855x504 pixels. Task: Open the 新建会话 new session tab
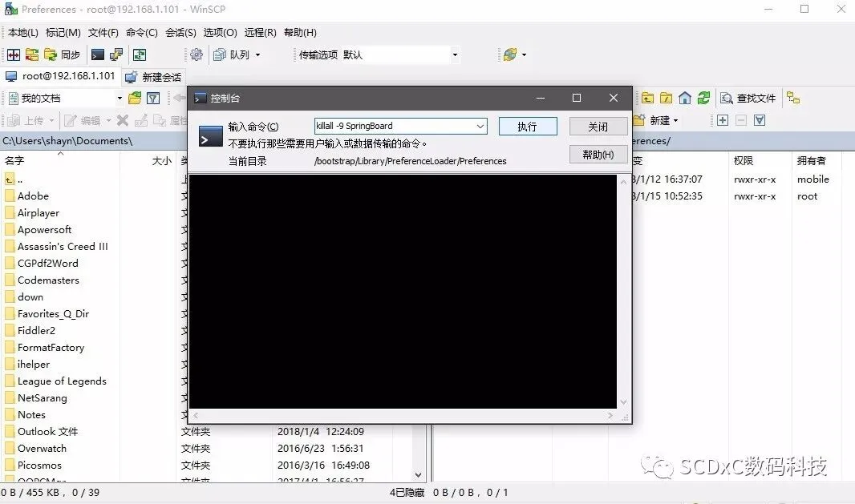(153, 77)
